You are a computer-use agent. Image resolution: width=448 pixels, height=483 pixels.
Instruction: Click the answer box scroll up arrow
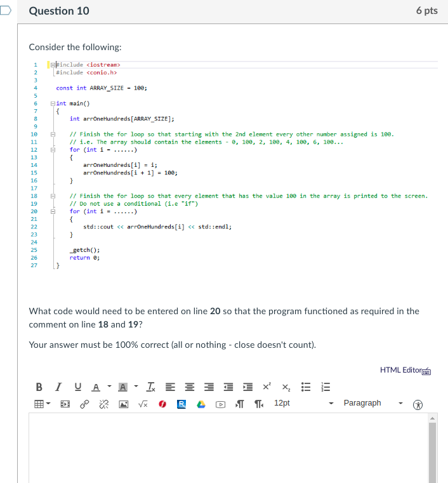432,418
